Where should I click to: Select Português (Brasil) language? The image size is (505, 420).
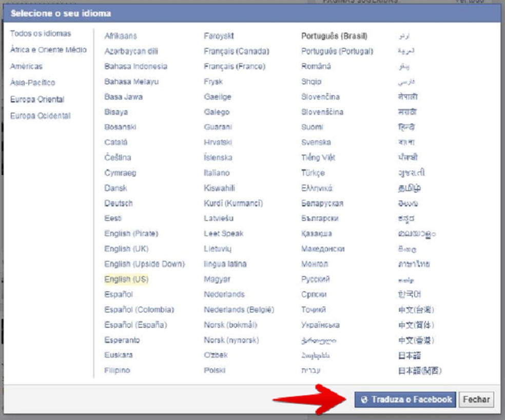coord(334,36)
